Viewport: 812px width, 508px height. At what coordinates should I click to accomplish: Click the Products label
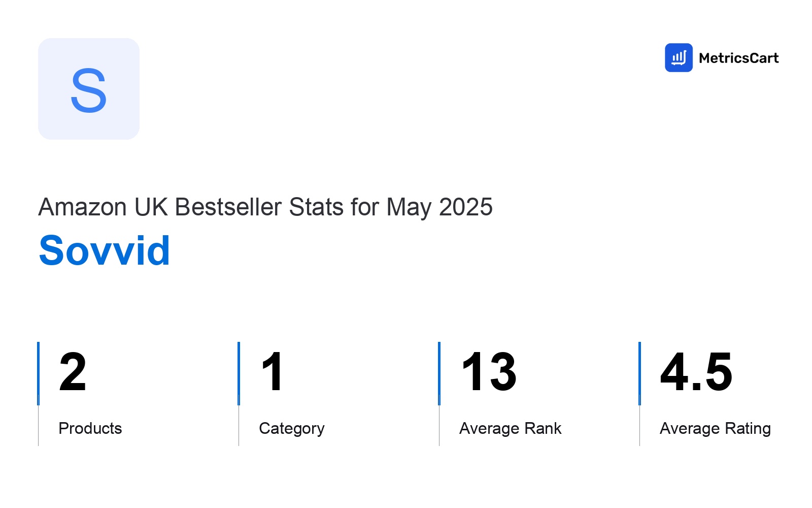[x=90, y=428]
